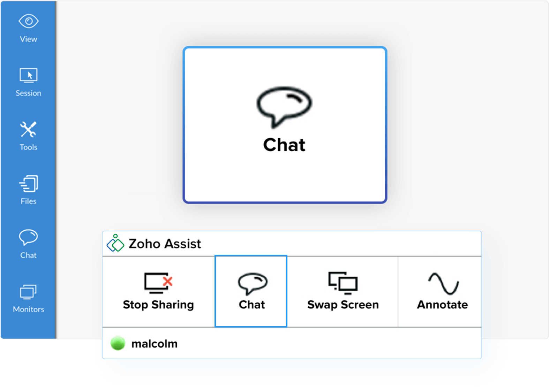Click the Stop Sharing label
This screenshot has width=549, height=392.
tap(158, 305)
